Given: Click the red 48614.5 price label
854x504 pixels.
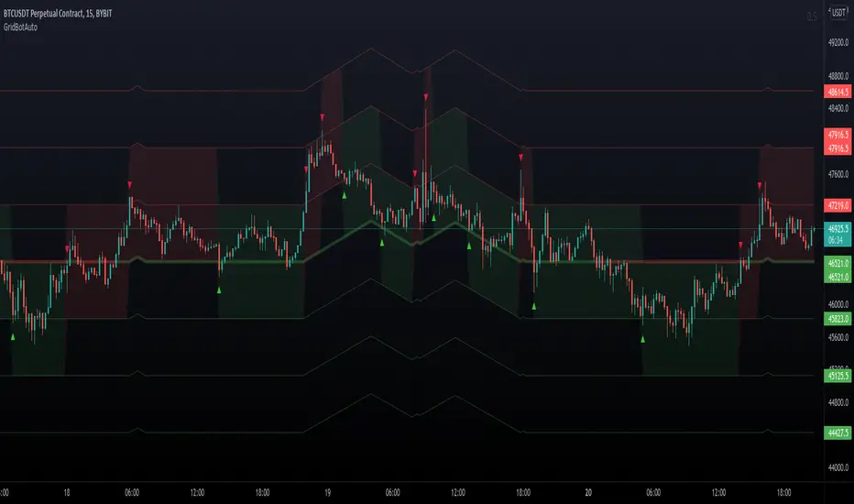Looking at the screenshot, I should point(838,92).
